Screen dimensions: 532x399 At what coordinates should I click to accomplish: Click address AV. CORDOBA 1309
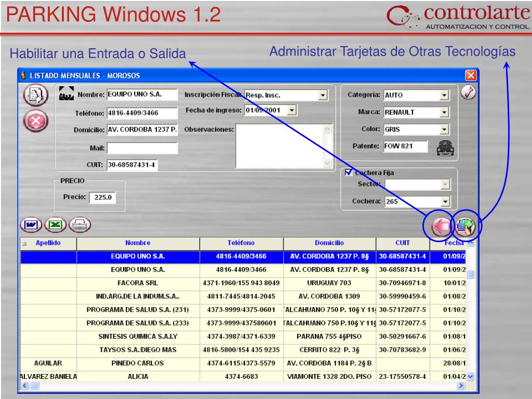click(x=329, y=296)
